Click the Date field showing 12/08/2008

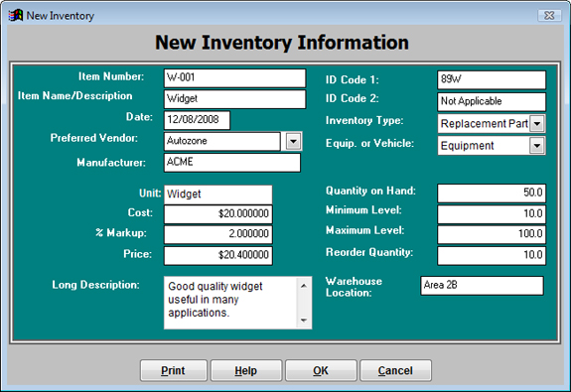pyautogui.click(x=197, y=120)
